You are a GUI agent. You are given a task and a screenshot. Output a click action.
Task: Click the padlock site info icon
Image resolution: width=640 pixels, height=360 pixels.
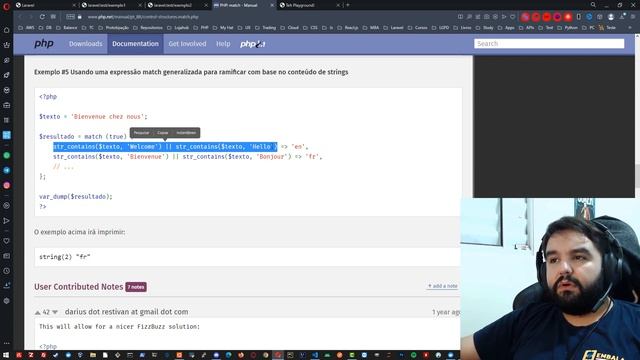click(80, 17)
